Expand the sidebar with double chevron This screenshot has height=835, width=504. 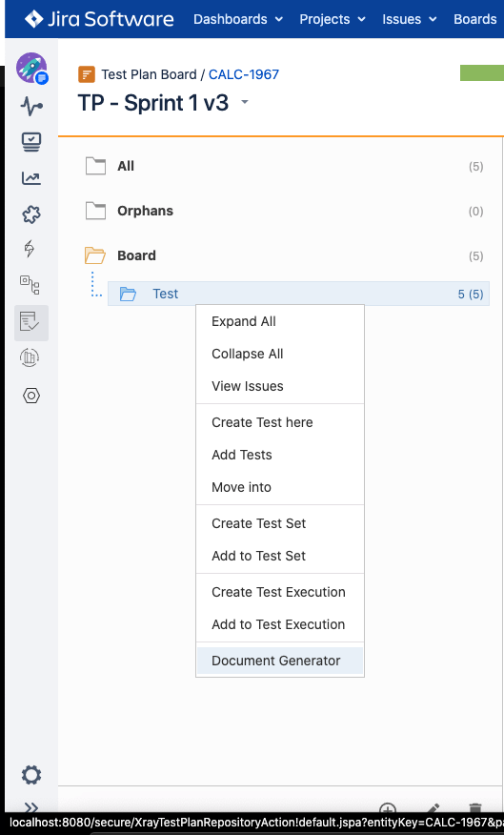pos(31,808)
